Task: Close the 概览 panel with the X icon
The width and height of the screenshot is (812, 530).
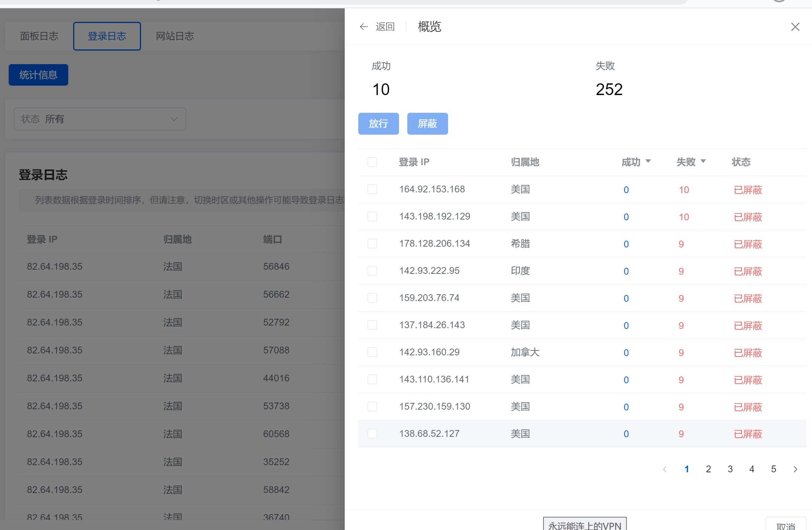Action: [x=795, y=27]
